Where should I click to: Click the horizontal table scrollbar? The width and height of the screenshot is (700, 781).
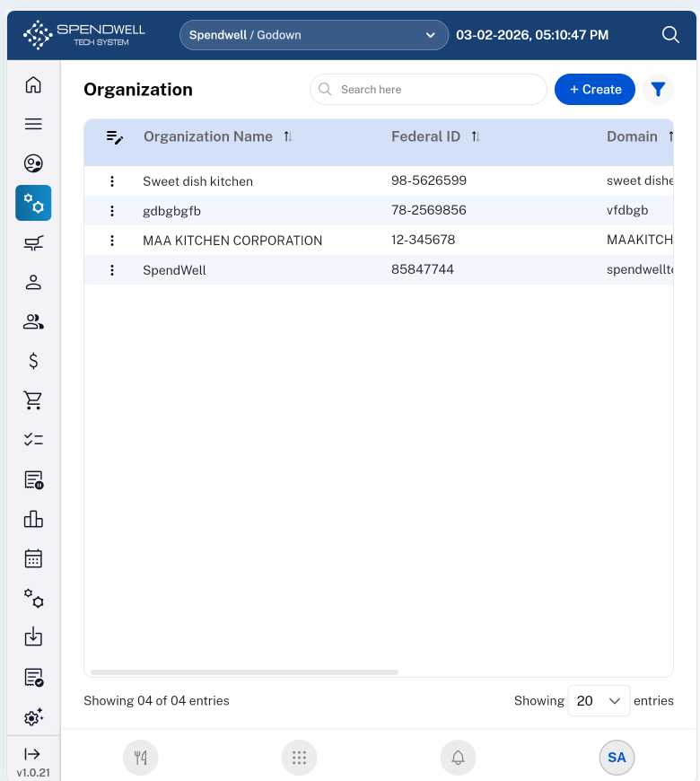pyautogui.click(x=244, y=672)
